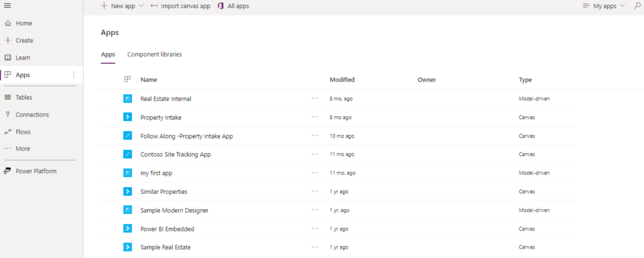Sort by the Name column header
644x258 pixels.
148,80
